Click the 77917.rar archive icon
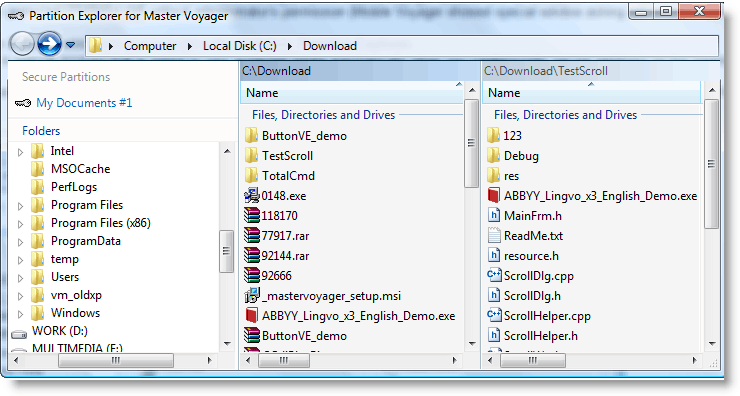Screen dimensions: 740x396 tap(252, 236)
